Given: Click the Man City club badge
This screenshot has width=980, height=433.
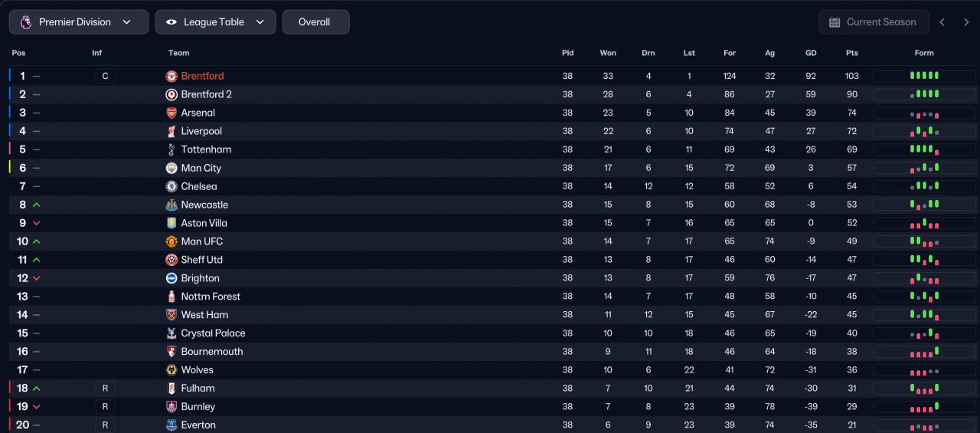Looking at the screenshot, I should click(171, 168).
